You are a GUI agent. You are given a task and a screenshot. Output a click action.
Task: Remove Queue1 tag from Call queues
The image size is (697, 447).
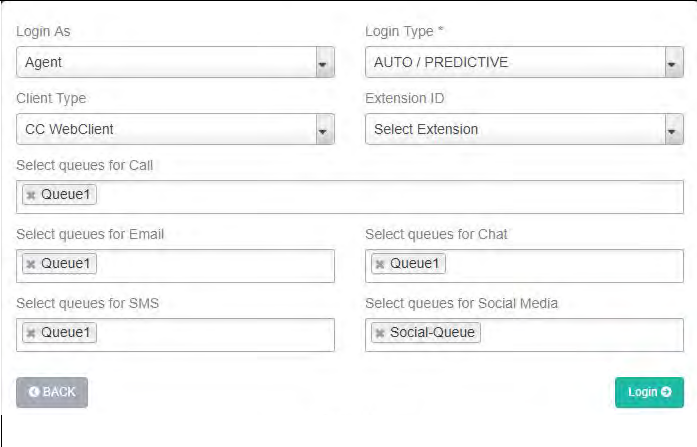(x=31, y=195)
